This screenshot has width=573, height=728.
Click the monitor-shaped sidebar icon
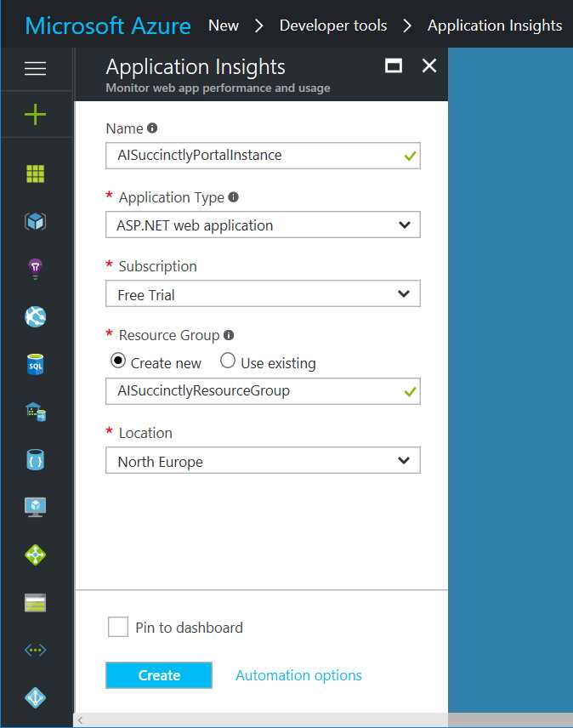tap(37, 506)
